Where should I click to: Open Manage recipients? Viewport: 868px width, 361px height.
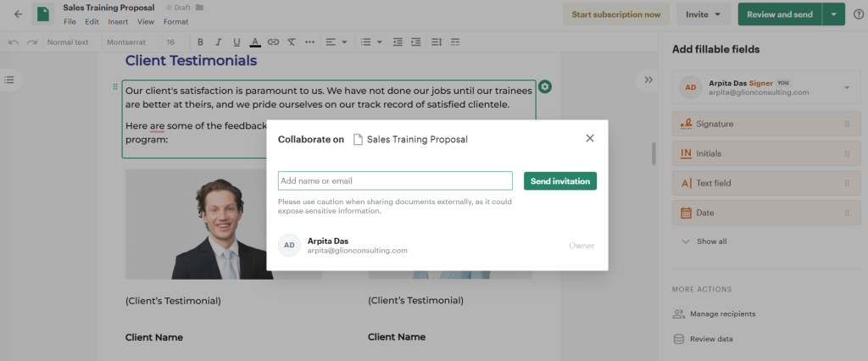(714, 314)
